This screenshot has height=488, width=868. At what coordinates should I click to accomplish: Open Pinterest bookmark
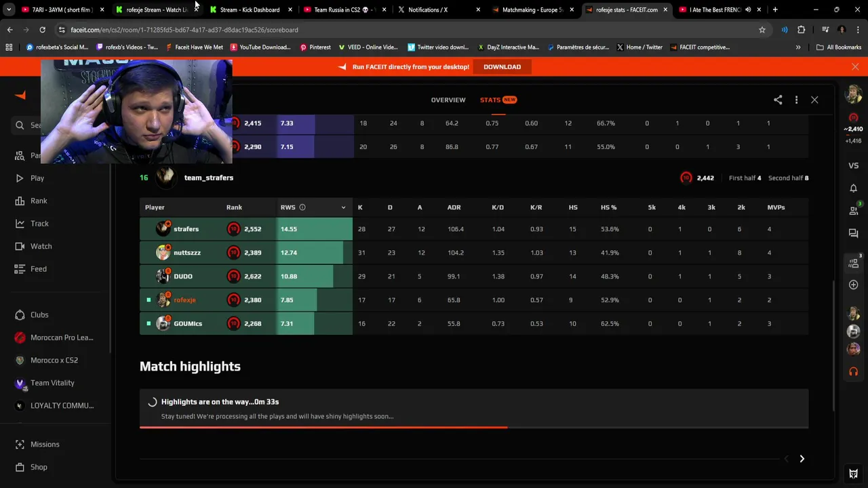coord(315,47)
